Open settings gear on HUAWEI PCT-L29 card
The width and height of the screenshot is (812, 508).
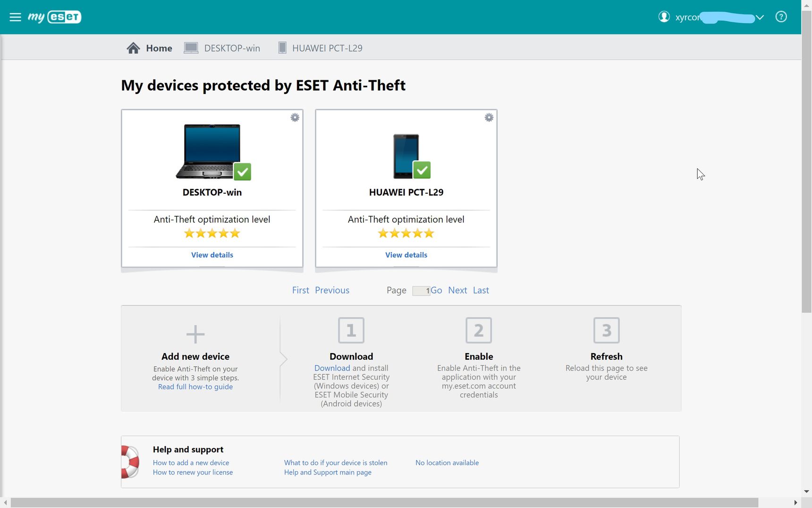(489, 117)
